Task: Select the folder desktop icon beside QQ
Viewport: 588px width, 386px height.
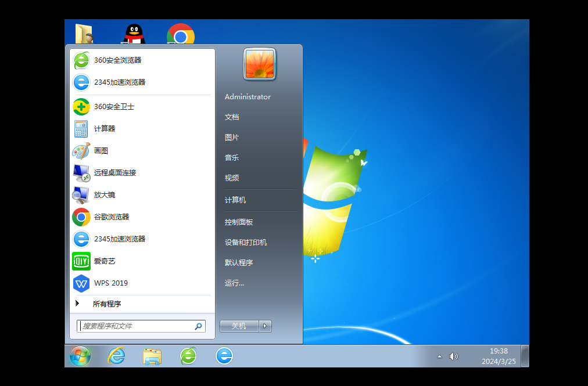Action: click(x=84, y=33)
